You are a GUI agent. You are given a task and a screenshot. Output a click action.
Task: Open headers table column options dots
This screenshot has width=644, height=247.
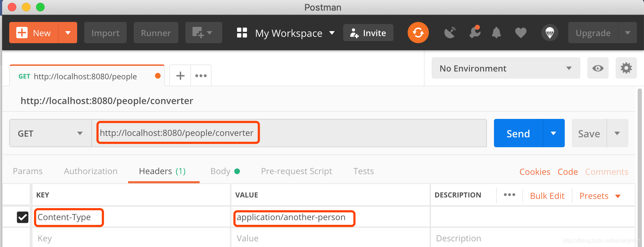pyautogui.click(x=510, y=195)
